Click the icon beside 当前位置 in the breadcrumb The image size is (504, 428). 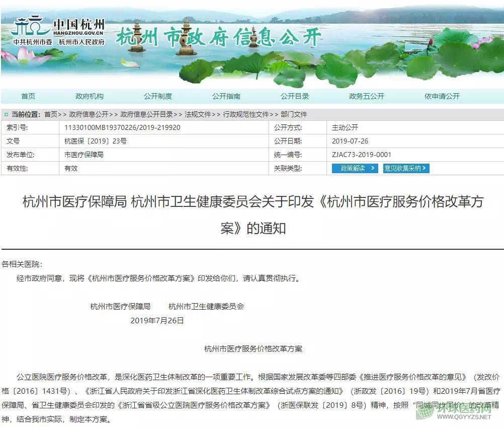(7, 114)
